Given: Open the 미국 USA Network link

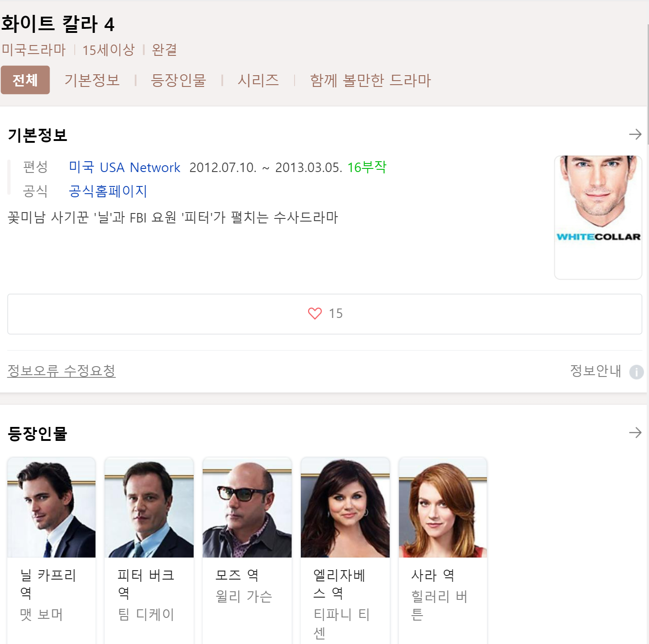Looking at the screenshot, I should (x=125, y=168).
